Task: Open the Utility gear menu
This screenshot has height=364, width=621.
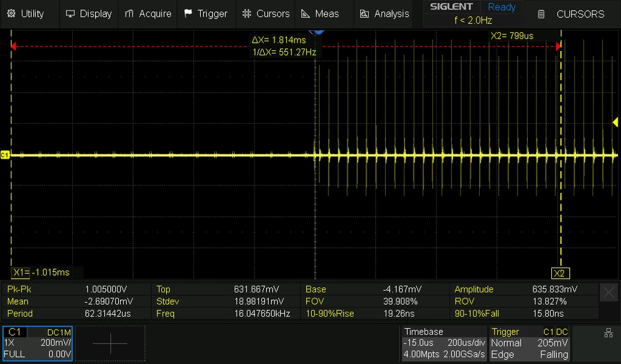Action: [26, 14]
